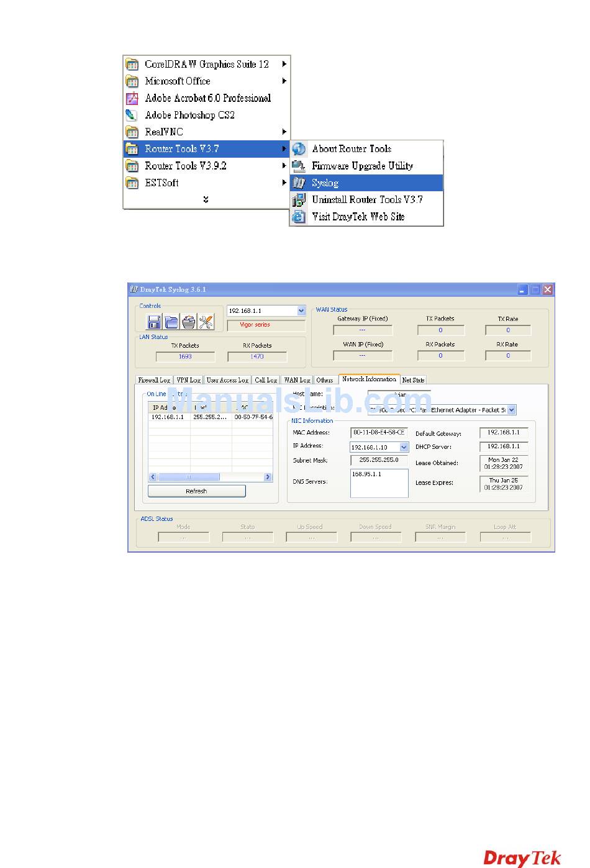Click the RX Rate value field

508,356
